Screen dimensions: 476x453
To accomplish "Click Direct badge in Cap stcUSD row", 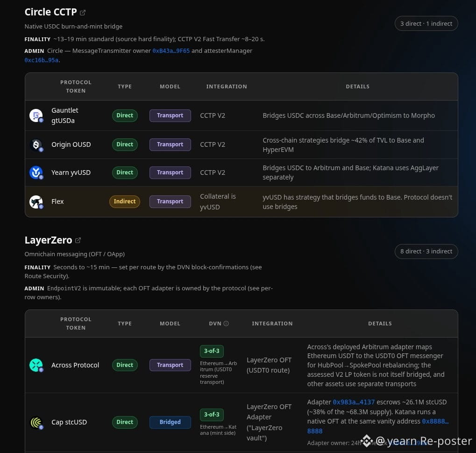I will click(x=125, y=422).
